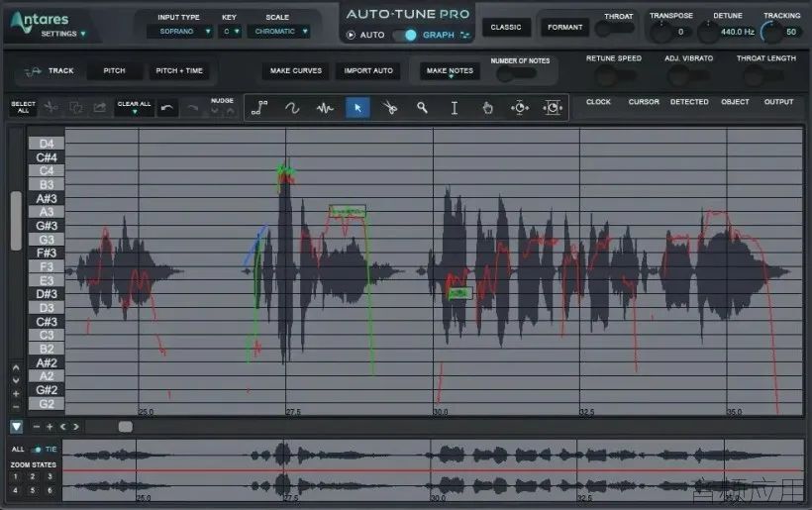
Task: Click the horizontal zoom out minus
Action: click(x=37, y=427)
